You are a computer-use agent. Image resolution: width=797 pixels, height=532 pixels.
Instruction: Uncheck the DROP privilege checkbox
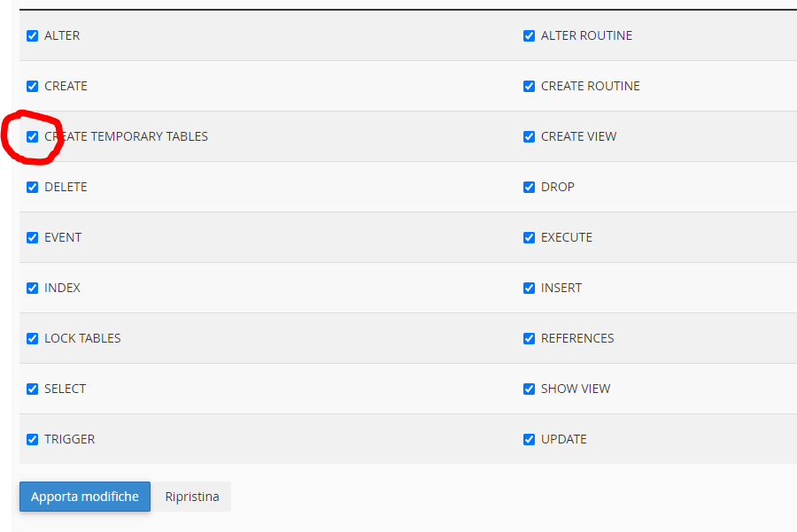pyautogui.click(x=530, y=187)
